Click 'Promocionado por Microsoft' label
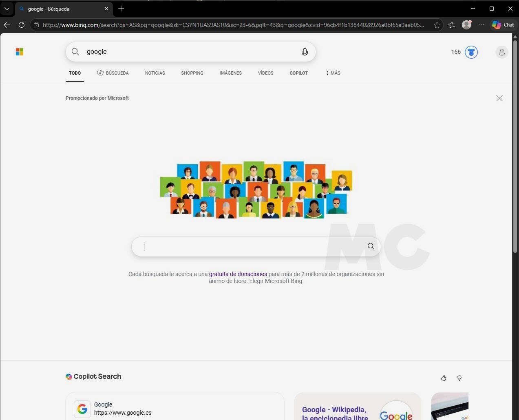The height and width of the screenshot is (420, 519). [x=97, y=98]
